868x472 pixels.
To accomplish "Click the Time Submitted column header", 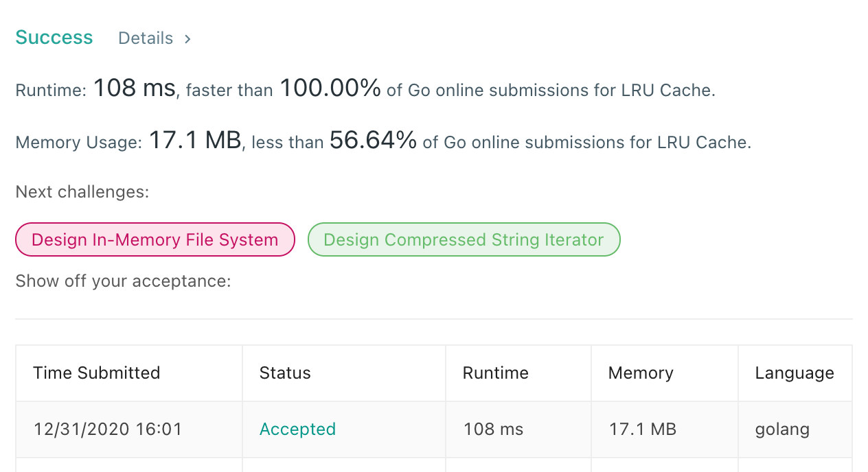I will (96, 373).
